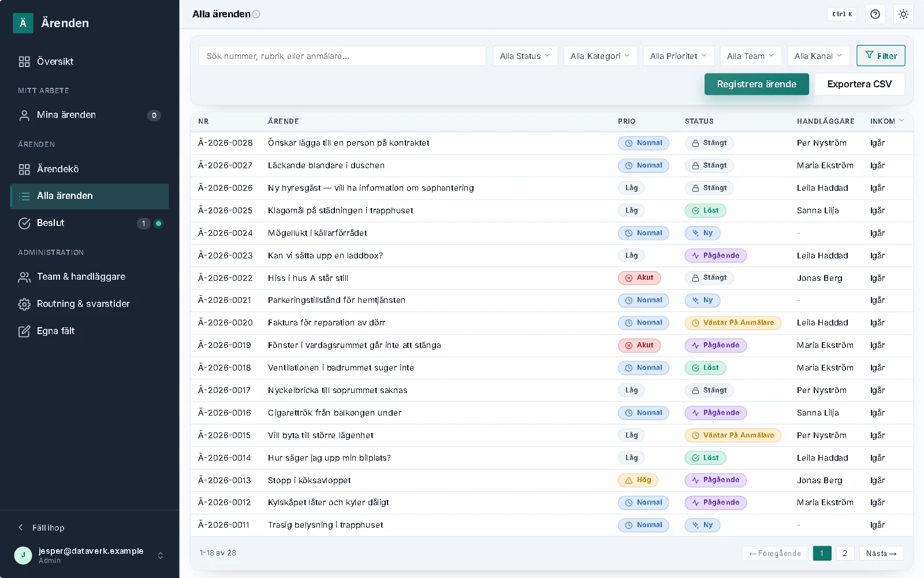Click the Team & handläggare people icon
Screen dimensions: 924x578
24,277
